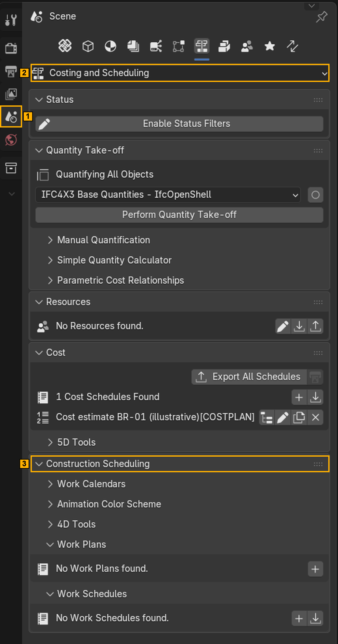The height and width of the screenshot is (644, 338).
Task: Grab Status panel drag handle dots
Action: point(318,100)
